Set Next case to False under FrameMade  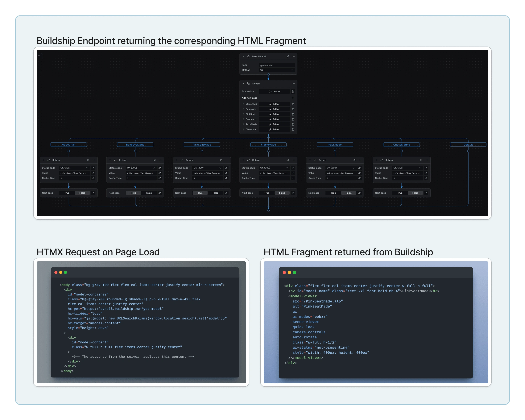coord(282,193)
